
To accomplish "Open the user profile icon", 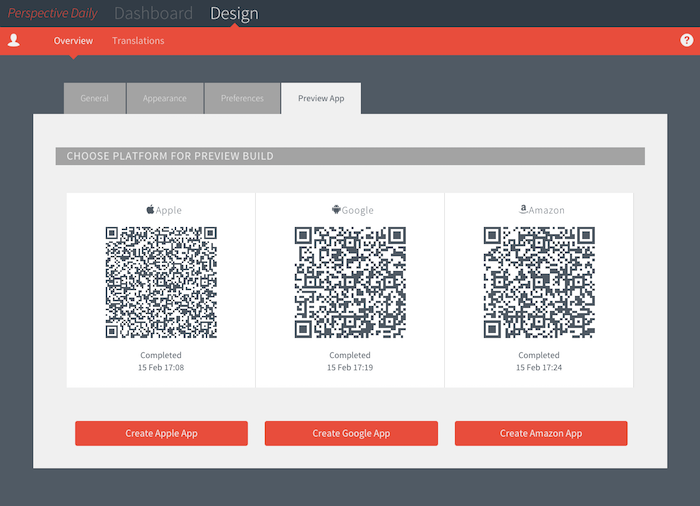I will pyautogui.click(x=14, y=40).
